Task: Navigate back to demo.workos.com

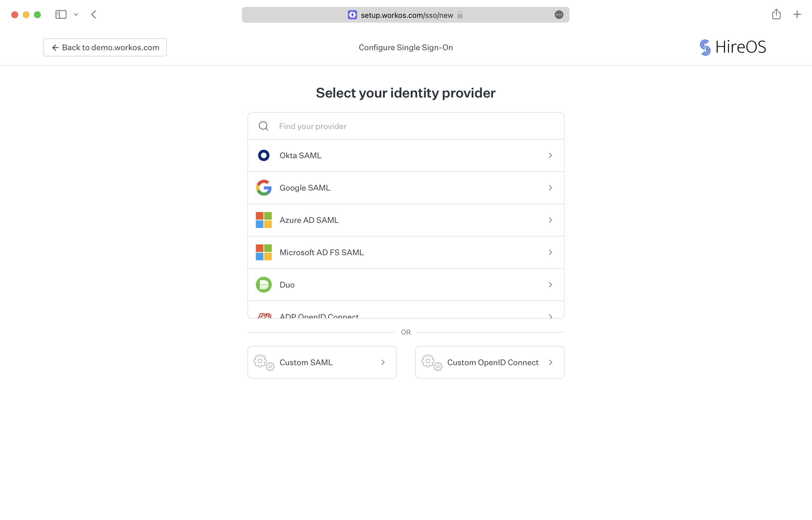Action: coord(105,47)
